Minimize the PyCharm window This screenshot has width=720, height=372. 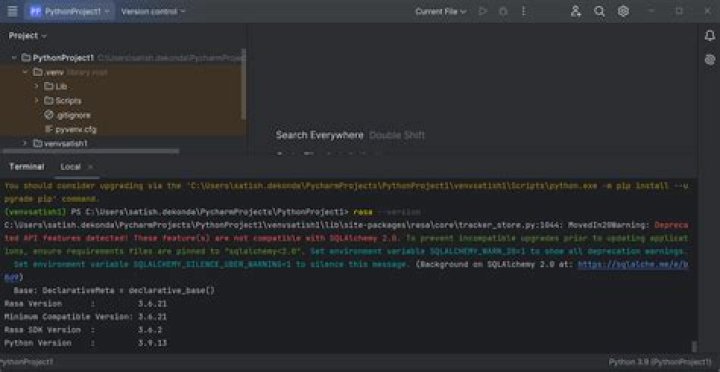pyautogui.click(x=651, y=11)
